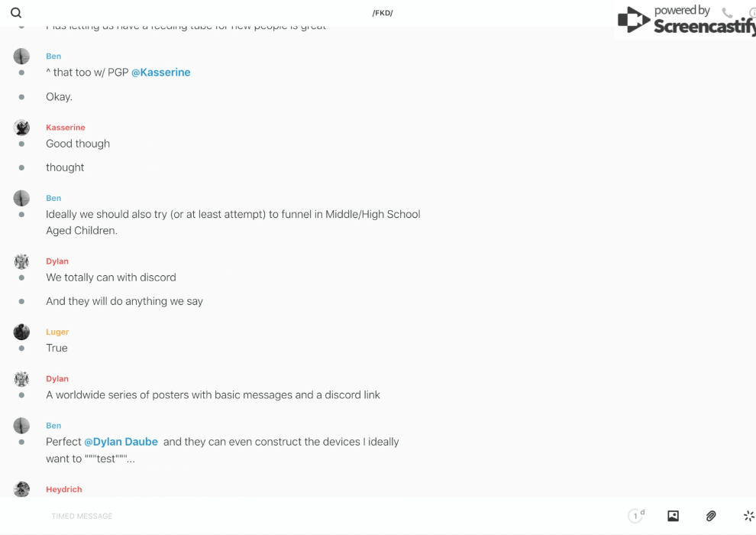This screenshot has height=535, width=756.
Task: Click Luger's profile avatar
Action: [x=21, y=332]
